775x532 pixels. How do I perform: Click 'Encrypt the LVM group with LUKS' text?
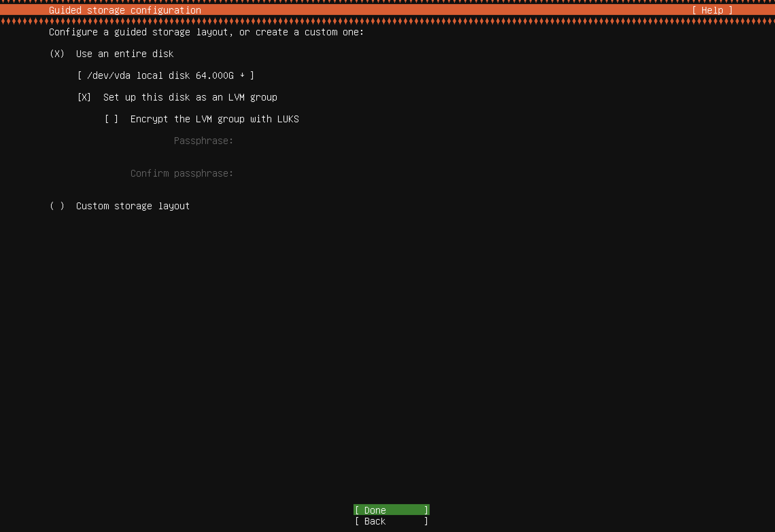214,119
